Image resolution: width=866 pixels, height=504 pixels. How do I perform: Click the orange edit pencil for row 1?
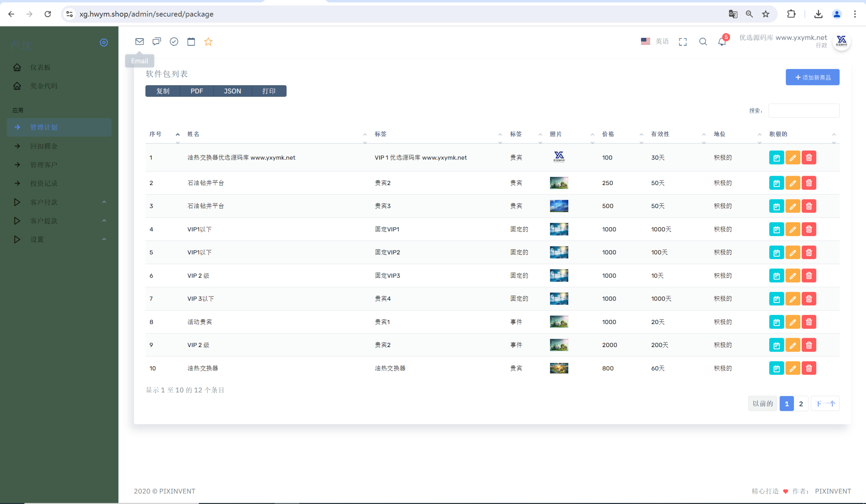pos(793,158)
